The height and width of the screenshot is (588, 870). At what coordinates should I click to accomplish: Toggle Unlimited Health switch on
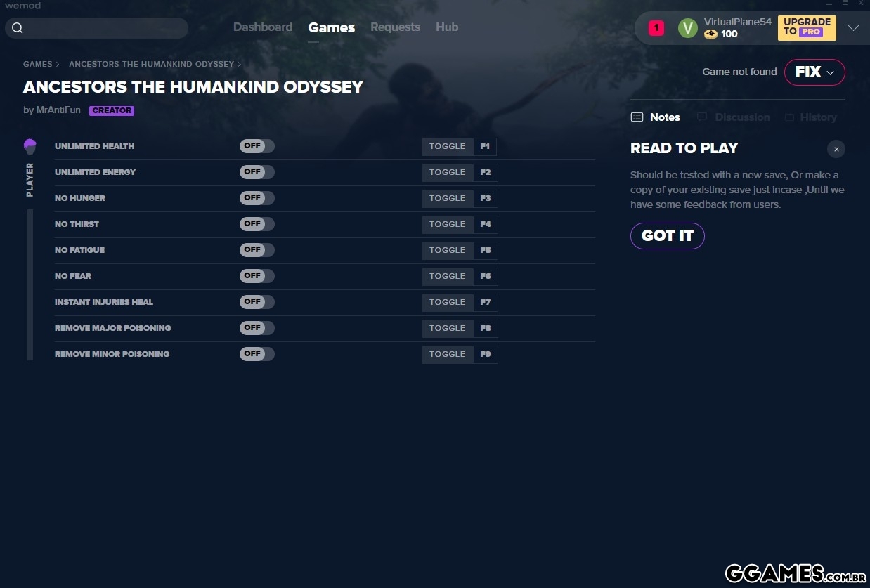[257, 146]
